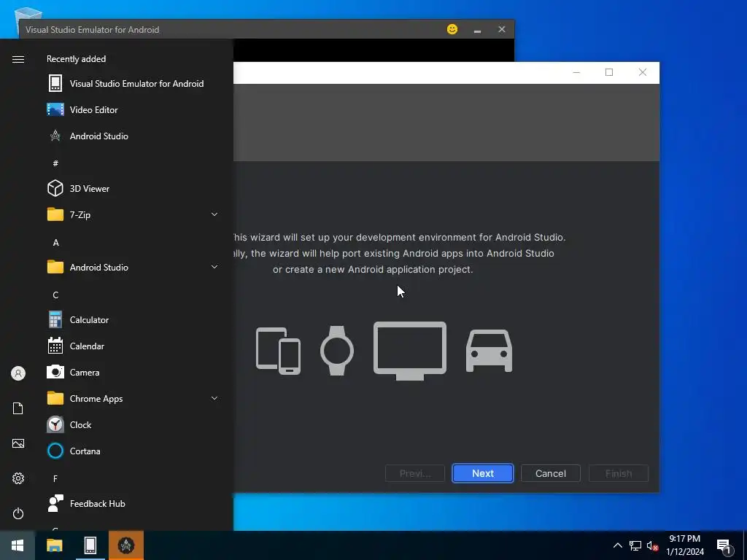This screenshot has width=747, height=560.
Task: Close the Android Studio wizard window
Action: [x=642, y=72]
